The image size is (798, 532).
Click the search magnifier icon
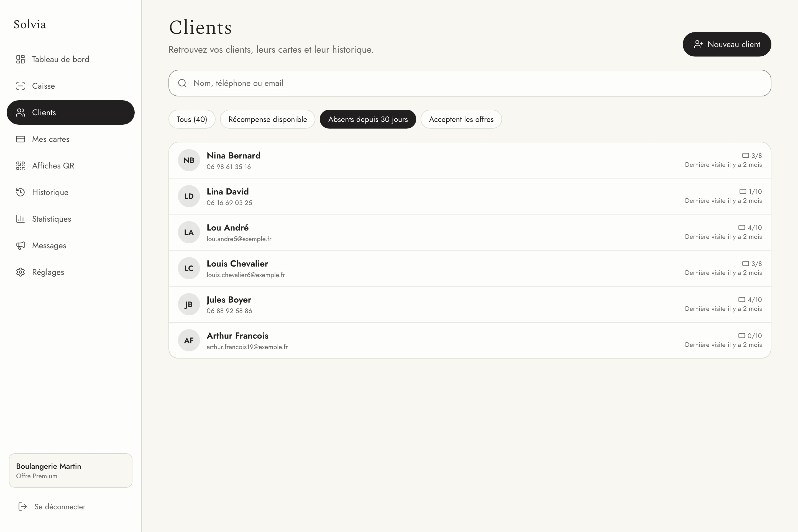[182, 83]
